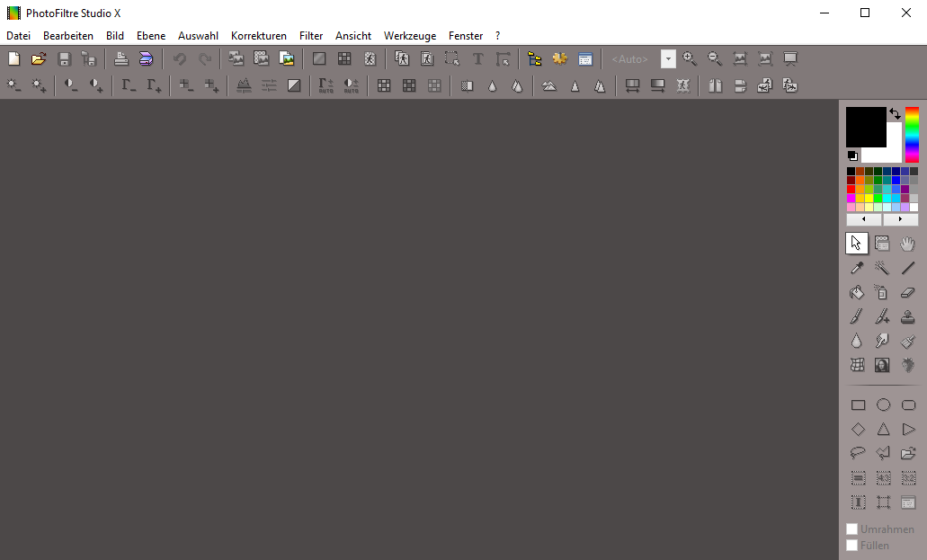Pick a hue from the rainbow spectrum strip
The height and width of the screenshot is (560, 927).
point(913,134)
